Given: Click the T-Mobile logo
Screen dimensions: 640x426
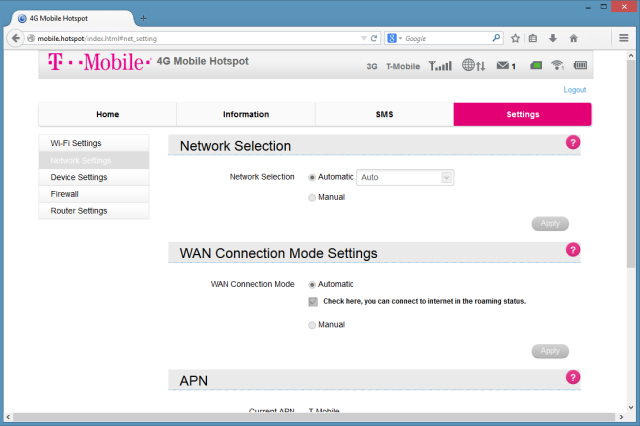Looking at the screenshot, I should [99, 62].
